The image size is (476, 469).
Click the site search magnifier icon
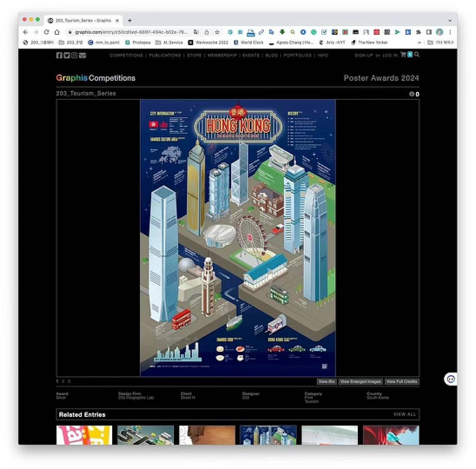click(x=417, y=55)
